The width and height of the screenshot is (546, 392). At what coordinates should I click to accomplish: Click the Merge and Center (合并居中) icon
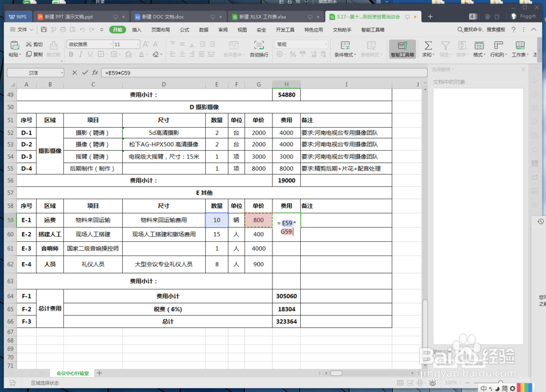pyautogui.click(x=234, y=46)
